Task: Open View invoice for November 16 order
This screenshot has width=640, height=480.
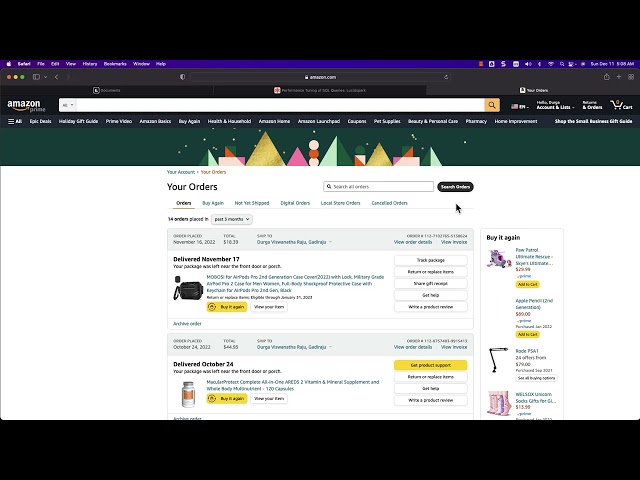Action: click(454, 242)
